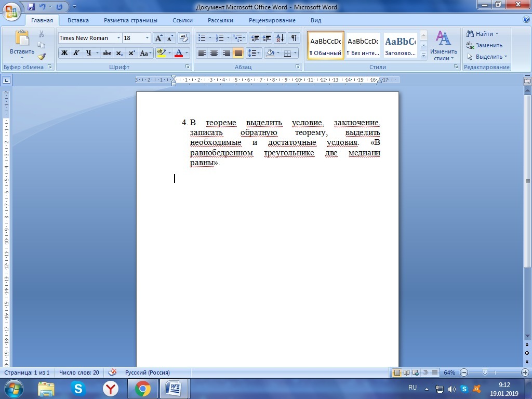
Task: Open Times New Roman font name dropdown
Action: pyautogui.click(x=118, y=38)
